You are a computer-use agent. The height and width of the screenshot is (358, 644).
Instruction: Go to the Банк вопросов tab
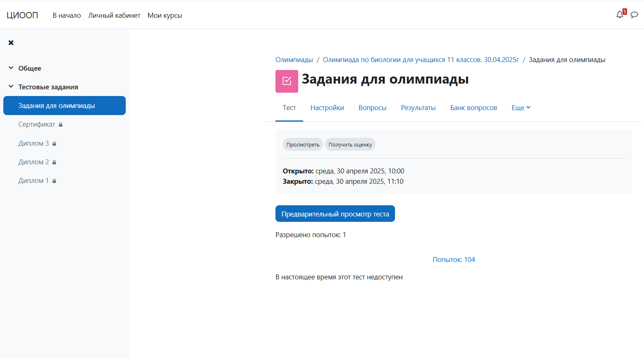[x=474, y=108]
